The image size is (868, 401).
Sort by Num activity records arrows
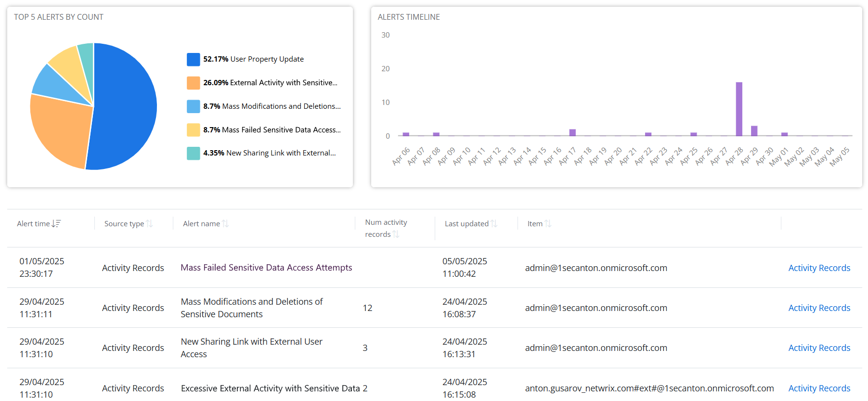(396, 234)
